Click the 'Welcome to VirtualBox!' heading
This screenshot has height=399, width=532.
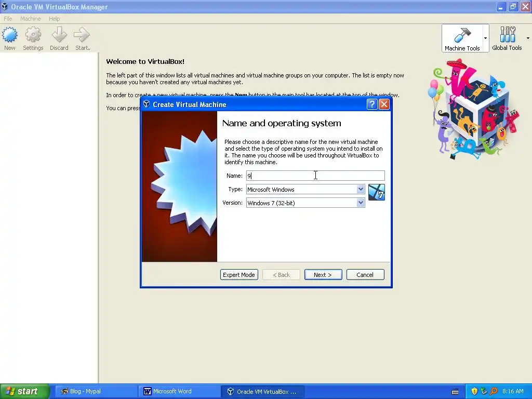145,61
